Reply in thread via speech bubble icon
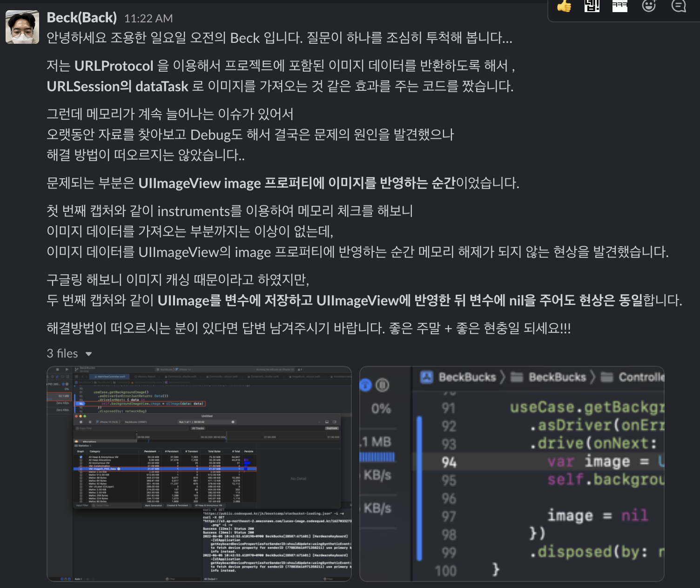This screenshot has height=588, width=700. click(x=679, y=6)
